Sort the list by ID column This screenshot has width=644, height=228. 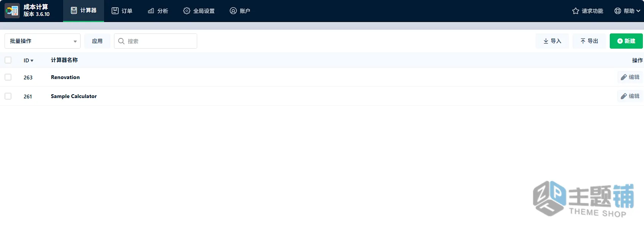pos(28,60)
